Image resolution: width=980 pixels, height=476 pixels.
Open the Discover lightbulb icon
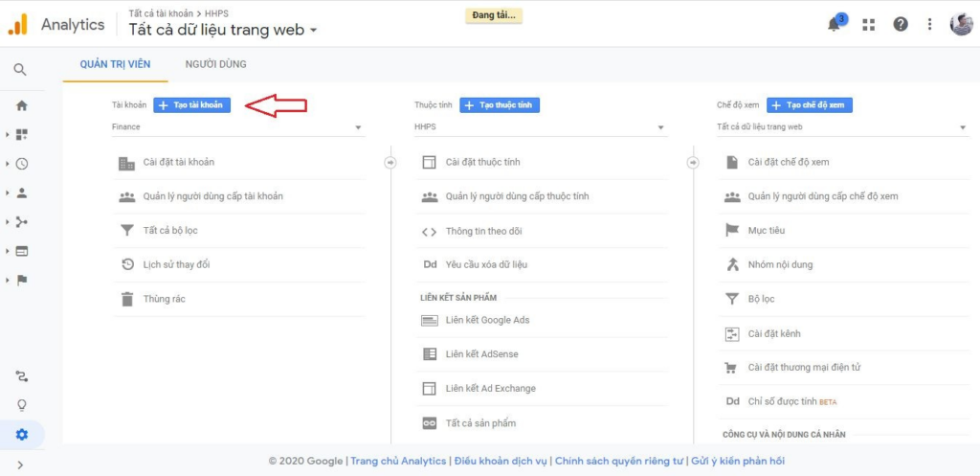[x=21, y=405]
